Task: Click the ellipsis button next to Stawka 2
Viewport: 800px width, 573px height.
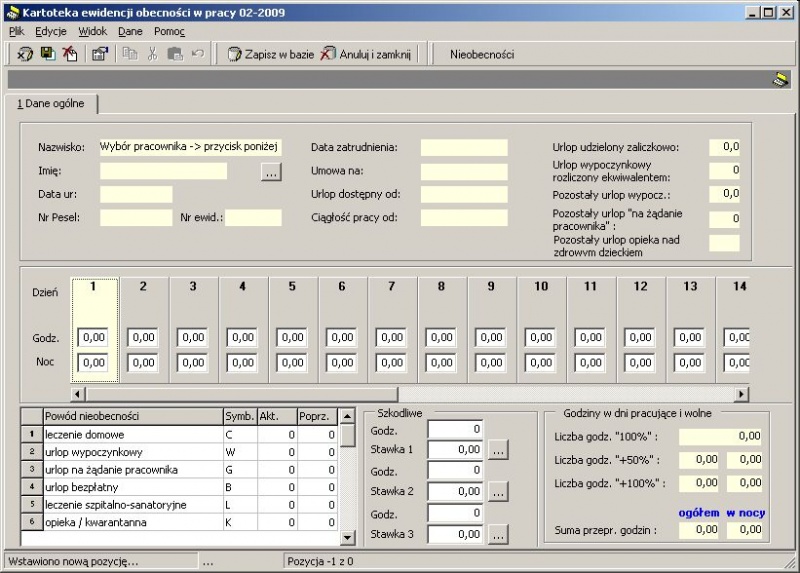Action: pos(498,492)
